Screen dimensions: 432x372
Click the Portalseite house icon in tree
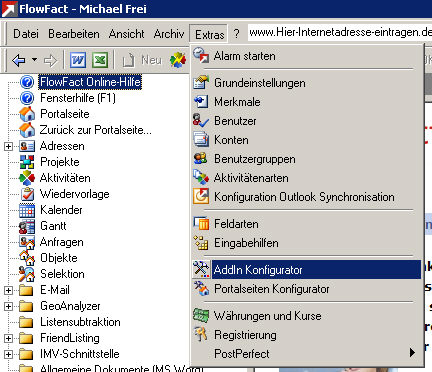pyautogui.click(x=27, y=114)
